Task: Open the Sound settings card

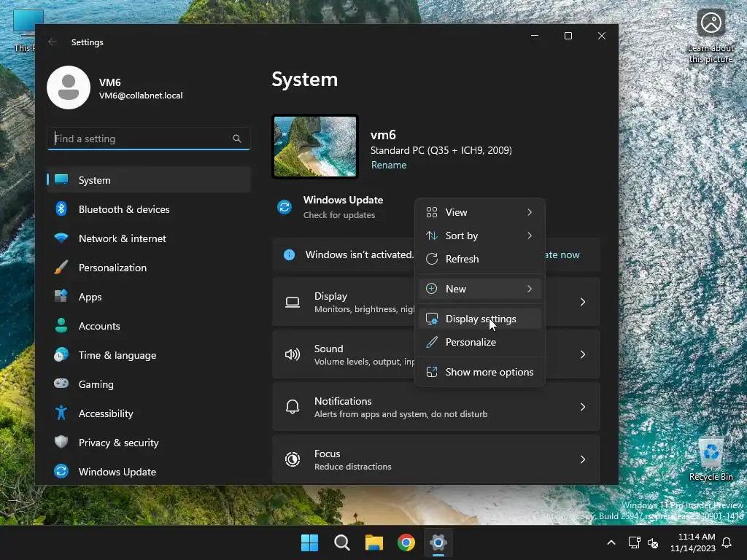Action: tap(436, 354)
